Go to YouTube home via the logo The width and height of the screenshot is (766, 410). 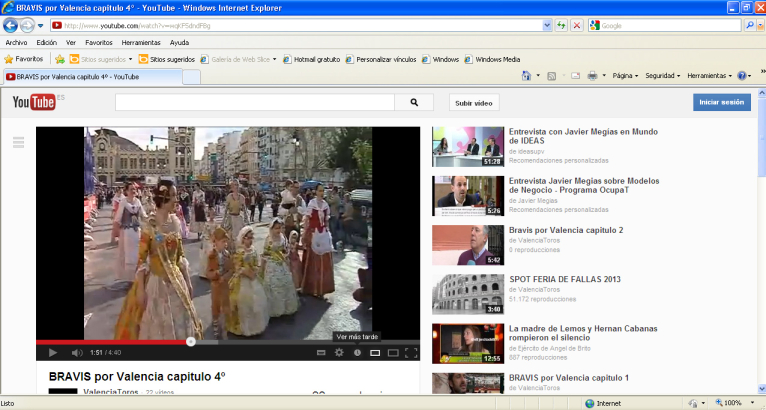point(34,102)
